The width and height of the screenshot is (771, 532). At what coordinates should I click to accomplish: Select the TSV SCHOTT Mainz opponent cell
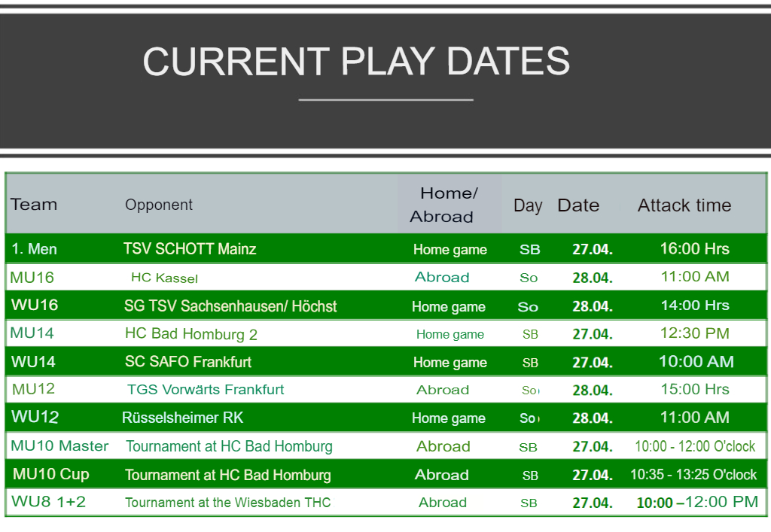pos(190,249)
